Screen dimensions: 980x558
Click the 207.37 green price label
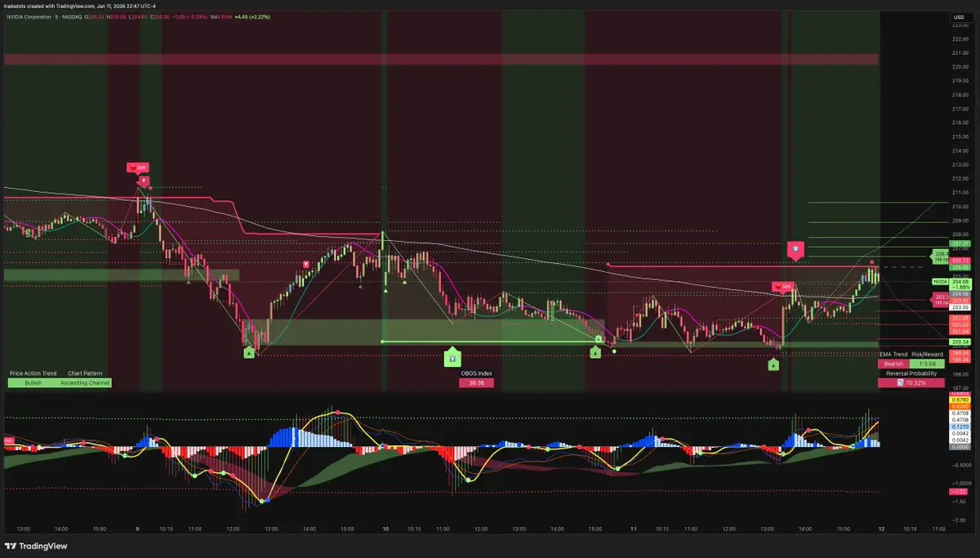coord(960,243)
